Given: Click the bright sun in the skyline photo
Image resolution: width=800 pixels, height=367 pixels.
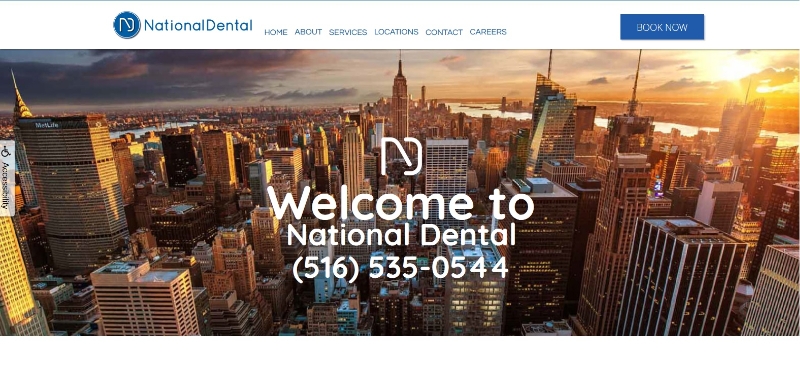Looking at the screenshot, I should point(735,69).
